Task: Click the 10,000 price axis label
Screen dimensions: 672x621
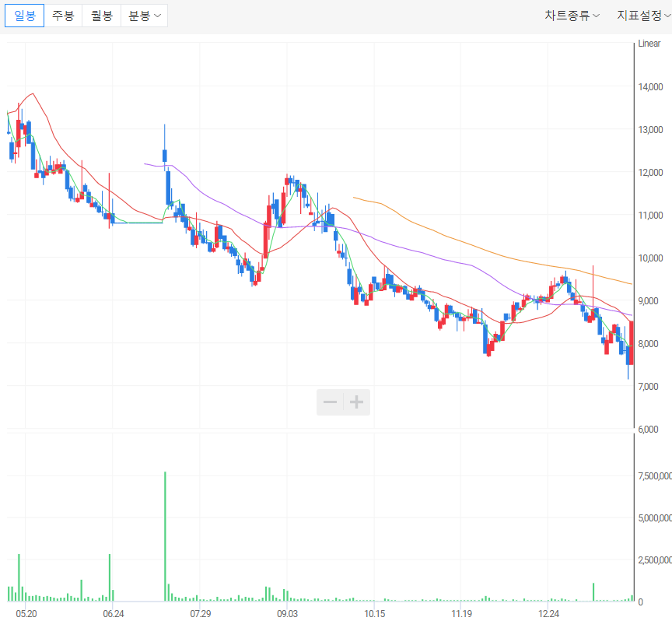Action: point(650,258)
